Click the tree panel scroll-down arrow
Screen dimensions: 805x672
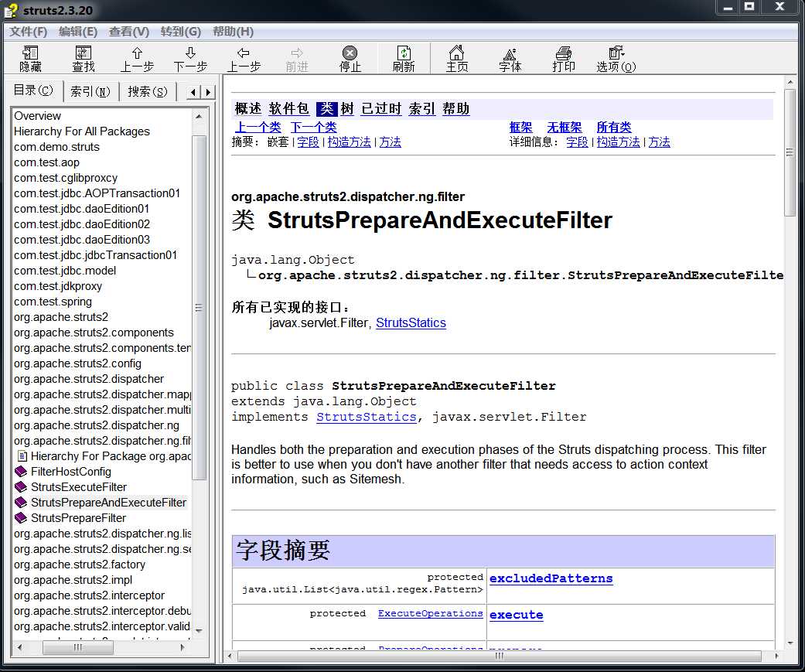tap(199, 631)
